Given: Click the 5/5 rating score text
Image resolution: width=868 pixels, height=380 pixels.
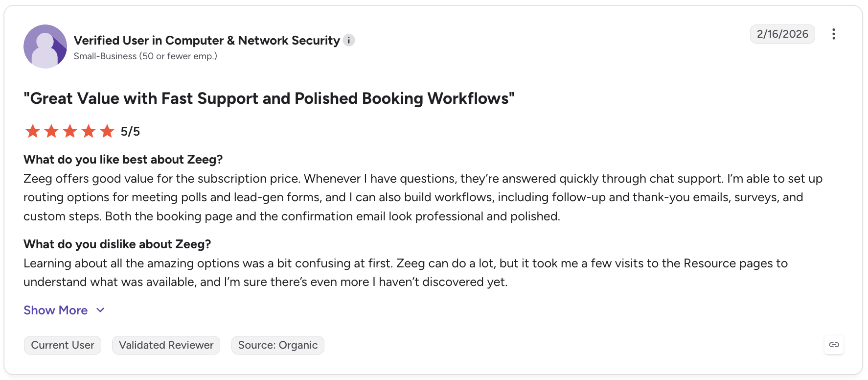Looking at the screenshot, I should tap(130, 131).
